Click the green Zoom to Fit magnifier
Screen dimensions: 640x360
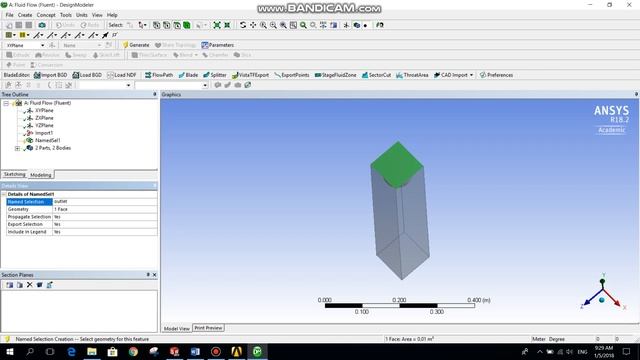303,25
